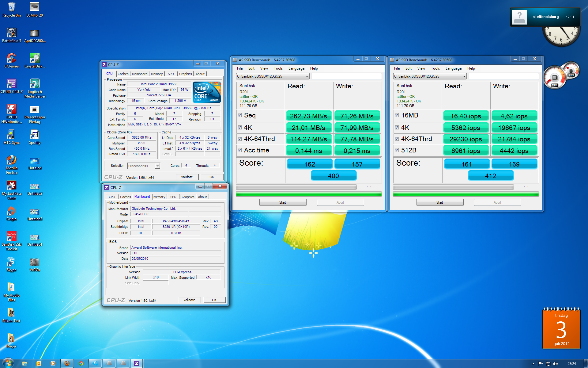Launch HTC Sync from the desktop
588x368 pixels.
[x=12, y=137]
